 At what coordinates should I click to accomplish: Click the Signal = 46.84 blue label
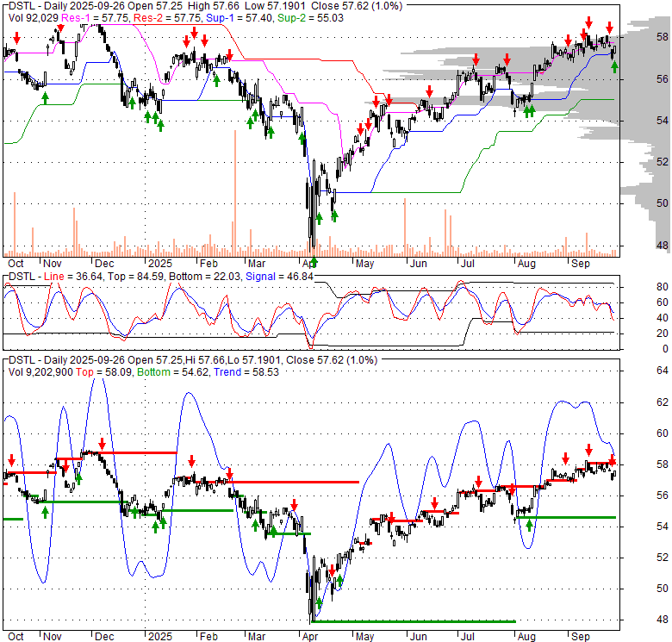[x=279, y=277]
